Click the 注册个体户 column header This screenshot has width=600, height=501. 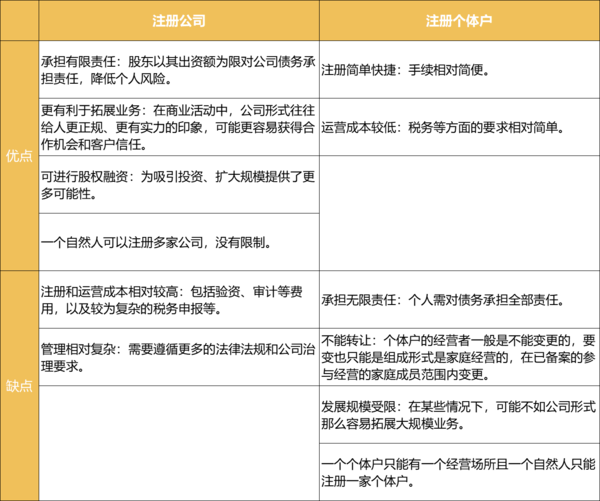[459, 20]
